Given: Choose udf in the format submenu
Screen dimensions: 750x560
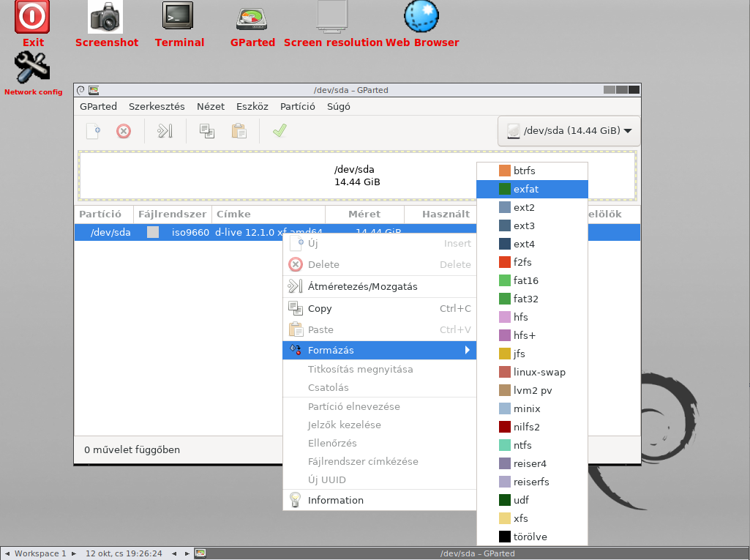Looking at the screenshot, I should tap(532, 500).
